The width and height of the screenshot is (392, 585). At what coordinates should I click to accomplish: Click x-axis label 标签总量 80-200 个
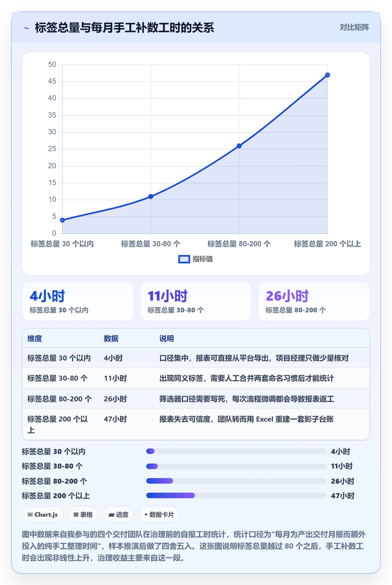(x=239, y=244)
